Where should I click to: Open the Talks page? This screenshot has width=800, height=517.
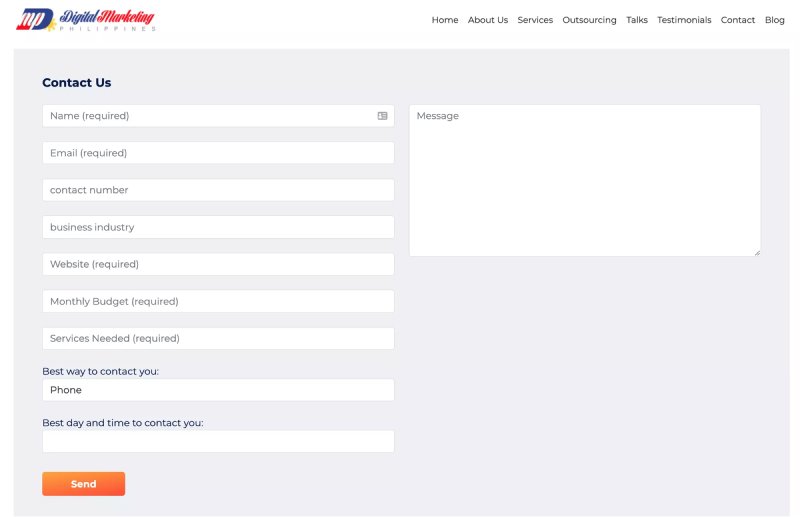(x=637, y=20)
